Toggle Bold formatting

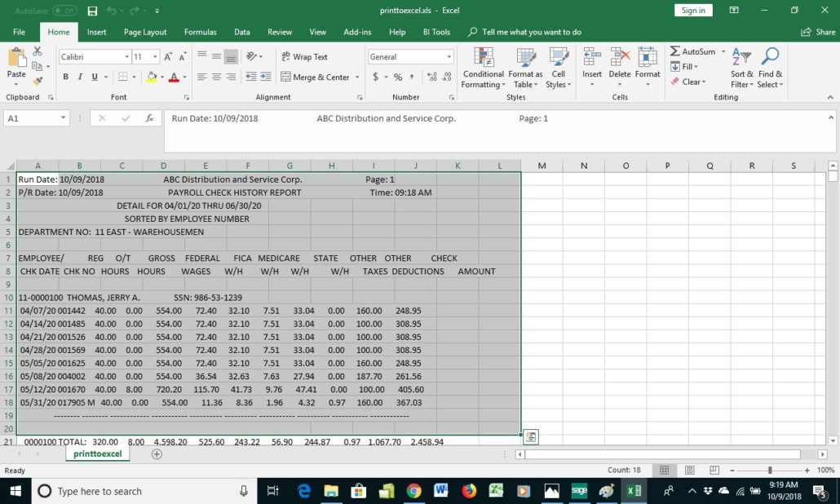pos(65,77)
